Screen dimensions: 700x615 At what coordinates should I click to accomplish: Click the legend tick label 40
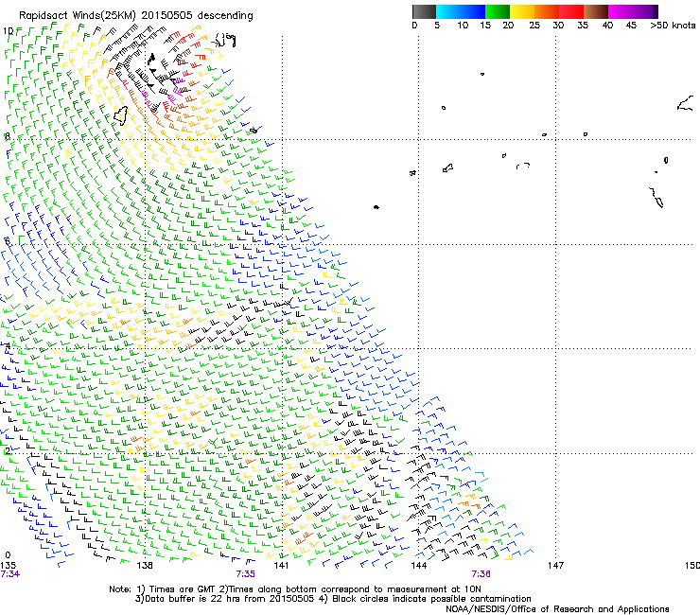click(x=607, y=26)
